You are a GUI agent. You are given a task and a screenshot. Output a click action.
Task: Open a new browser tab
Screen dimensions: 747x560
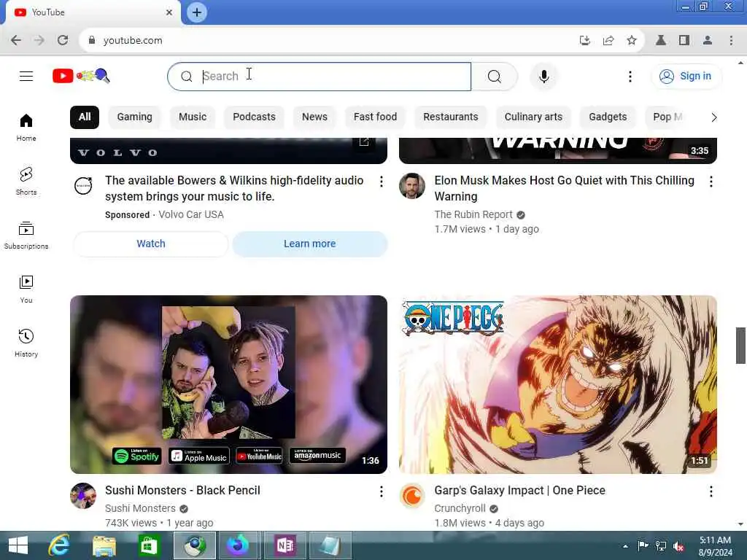click(x=197, y=12)
